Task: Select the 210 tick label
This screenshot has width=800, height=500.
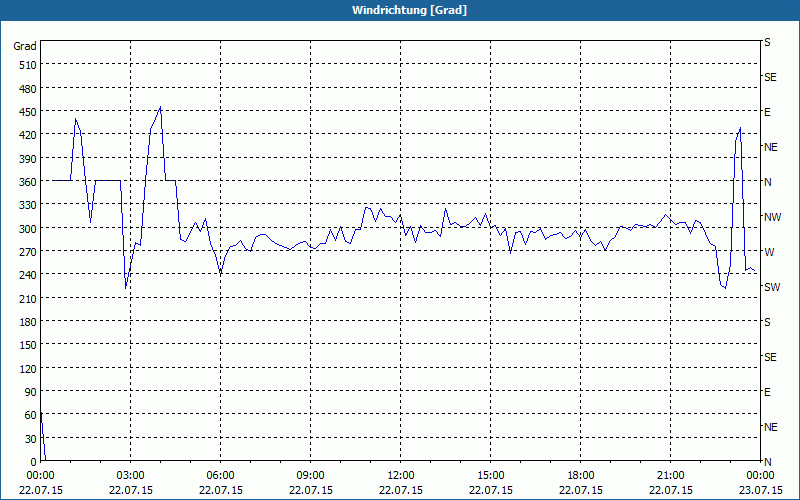Action: point(29,298)
